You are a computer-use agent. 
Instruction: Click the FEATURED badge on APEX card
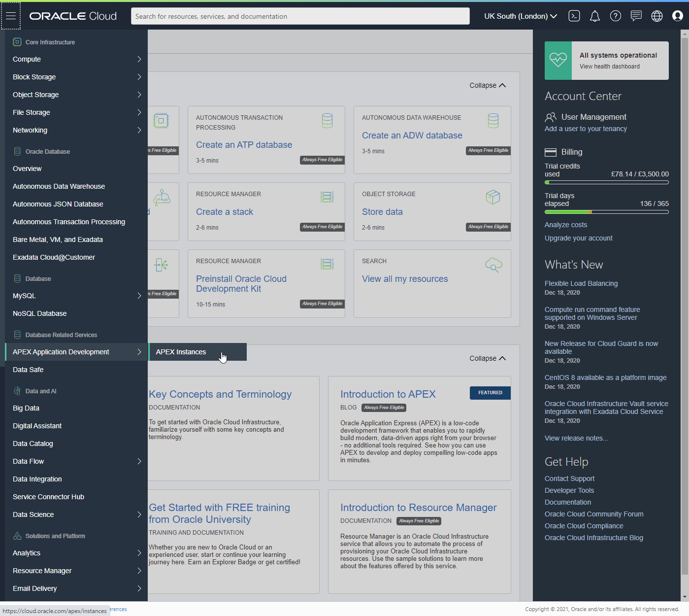pyautogui.click(x=490, y=393)
